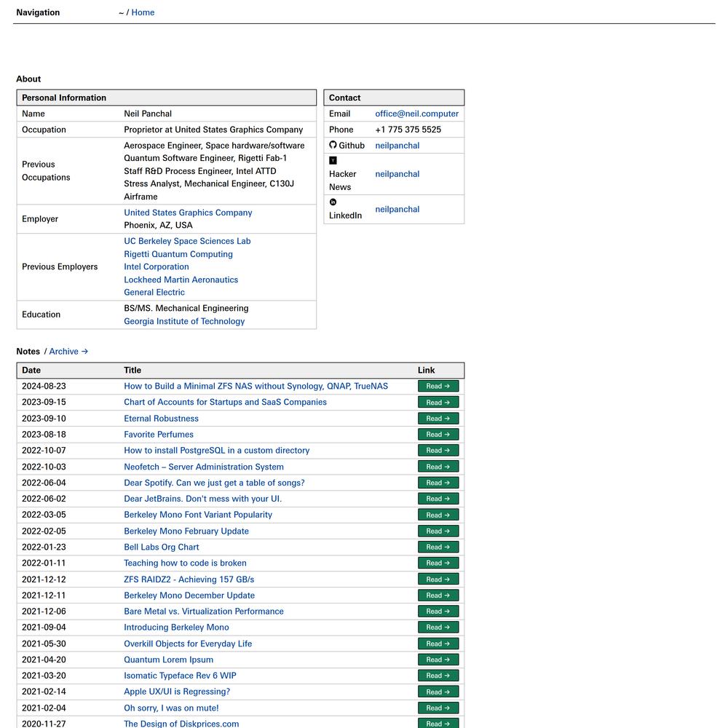Visit UC Berkeley Space Sciences Lab link
This screenshot has width=728, height=728.
click(187, 241)
